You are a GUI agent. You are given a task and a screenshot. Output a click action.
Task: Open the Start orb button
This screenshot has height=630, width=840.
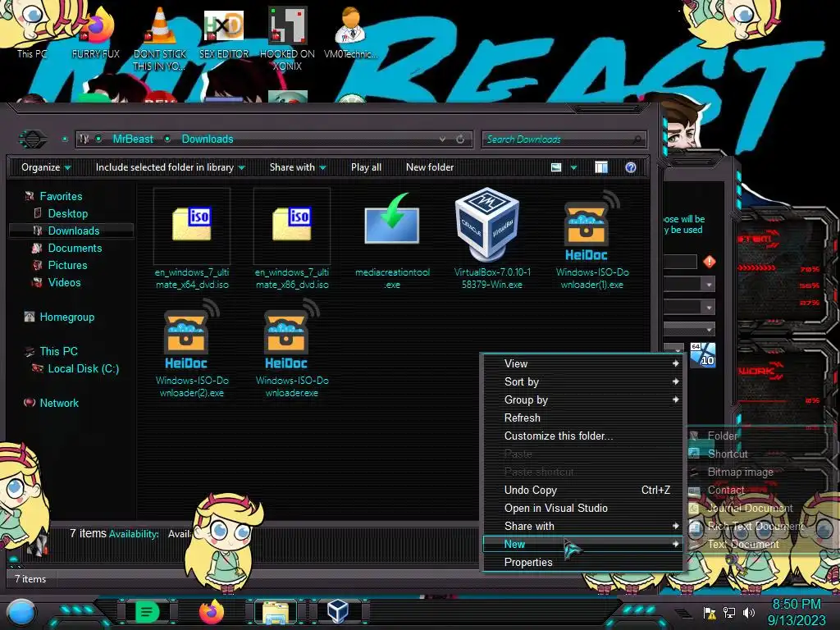click(21, 612)
